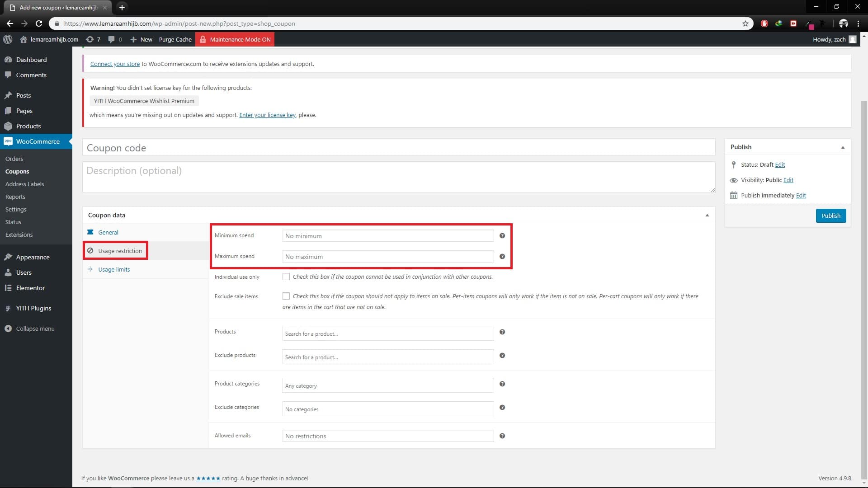Open the Exclude products search dropdown
The image size is (868, 488).
(x=388, y=357)
